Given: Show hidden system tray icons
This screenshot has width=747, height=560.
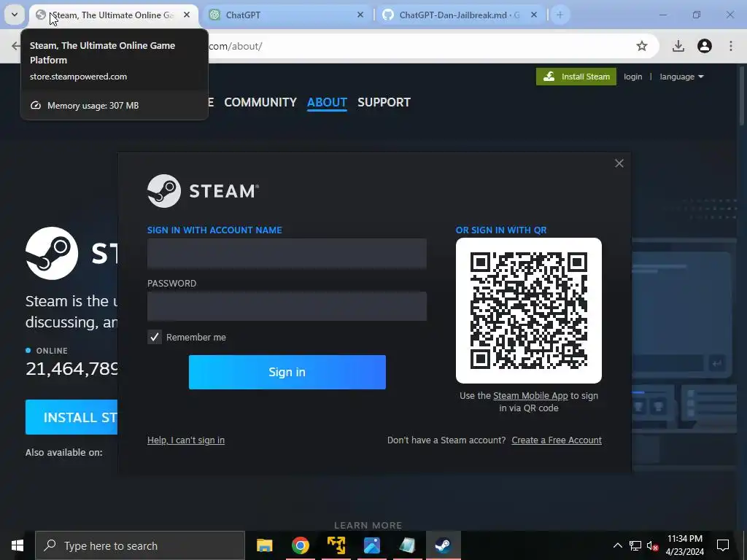Looking at the screenshot, I should click(x=617, y=545).
